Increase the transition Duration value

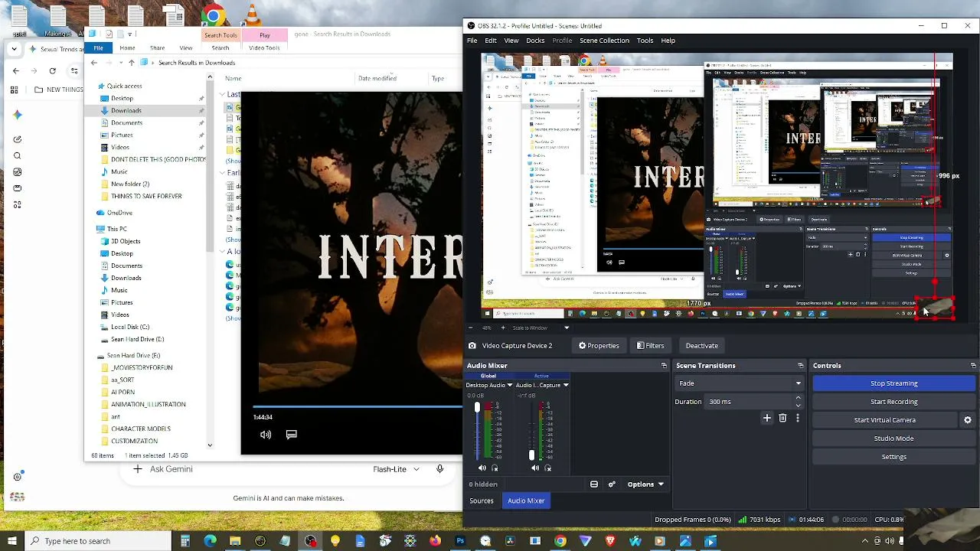[798, 398]
